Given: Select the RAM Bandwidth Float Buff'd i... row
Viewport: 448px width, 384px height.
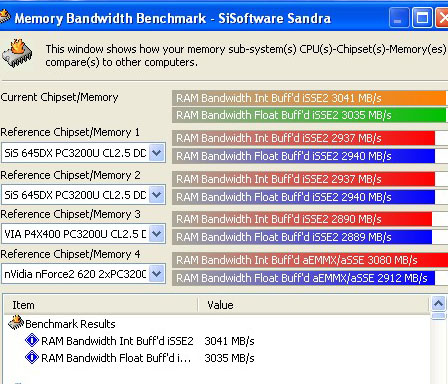Looking at the screenshot, I should click(116, 358).
